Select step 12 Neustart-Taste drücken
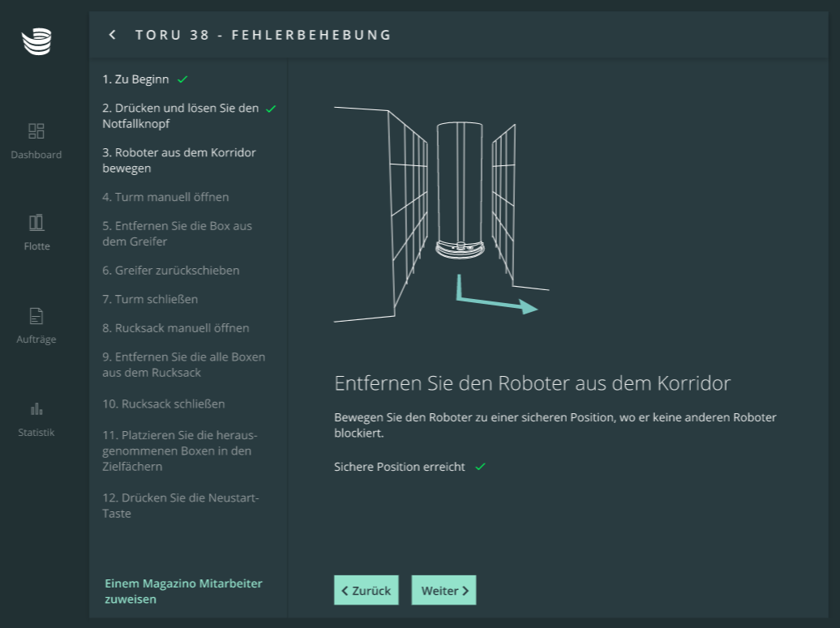This screenshot has height=628, width=840. pos(180,506)
